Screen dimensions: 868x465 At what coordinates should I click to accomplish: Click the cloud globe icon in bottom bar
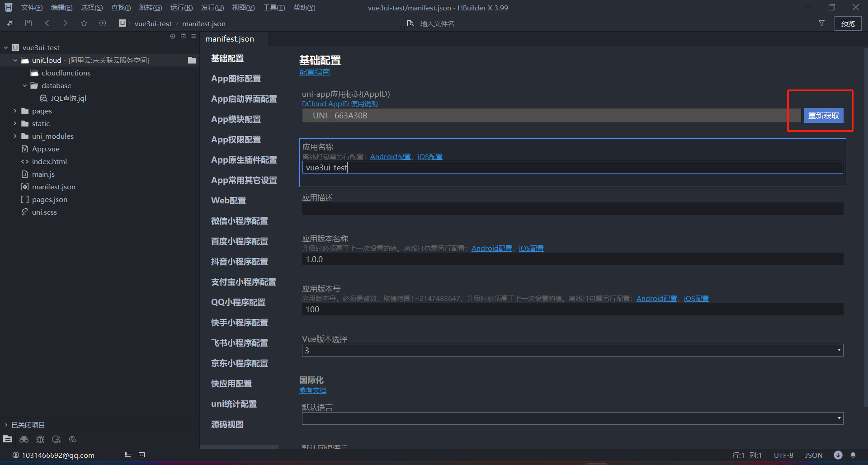(x=73, y=439)
